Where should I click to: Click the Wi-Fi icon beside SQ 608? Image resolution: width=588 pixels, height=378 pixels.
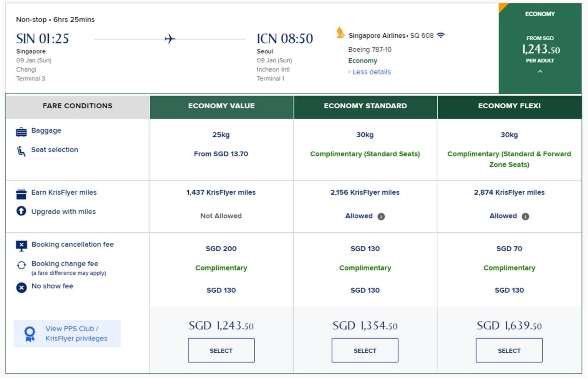pos(441,35)
